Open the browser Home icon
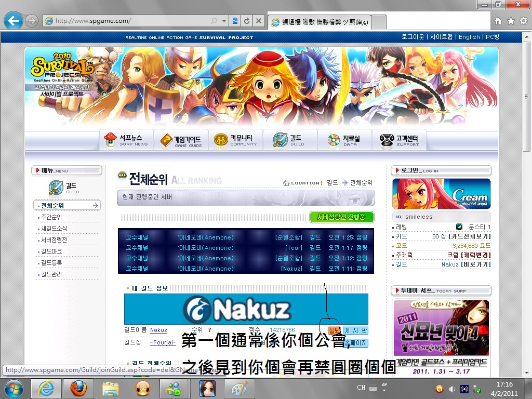The width and height of the screenshot is (532, 399). pyautogui.click(x=498, y=21)
